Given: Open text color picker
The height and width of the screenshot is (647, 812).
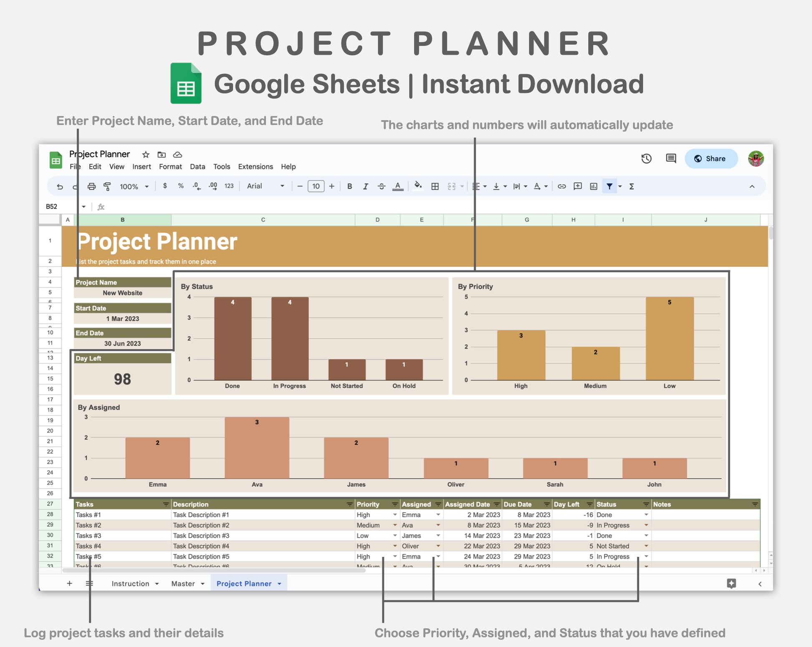Looking at the screenshot, I should click(x=398, y=186).
